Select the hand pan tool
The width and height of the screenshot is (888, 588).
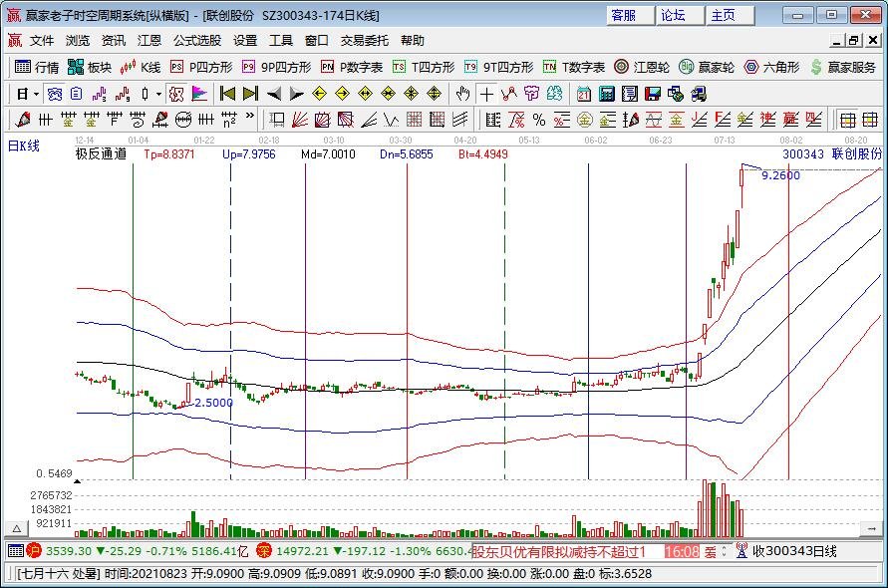(x=462, y=94)
